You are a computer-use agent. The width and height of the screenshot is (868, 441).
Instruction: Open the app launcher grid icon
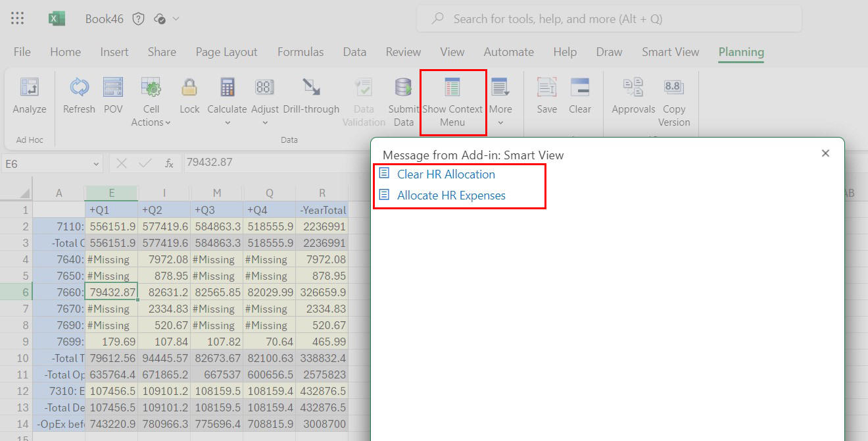point(17,18)
